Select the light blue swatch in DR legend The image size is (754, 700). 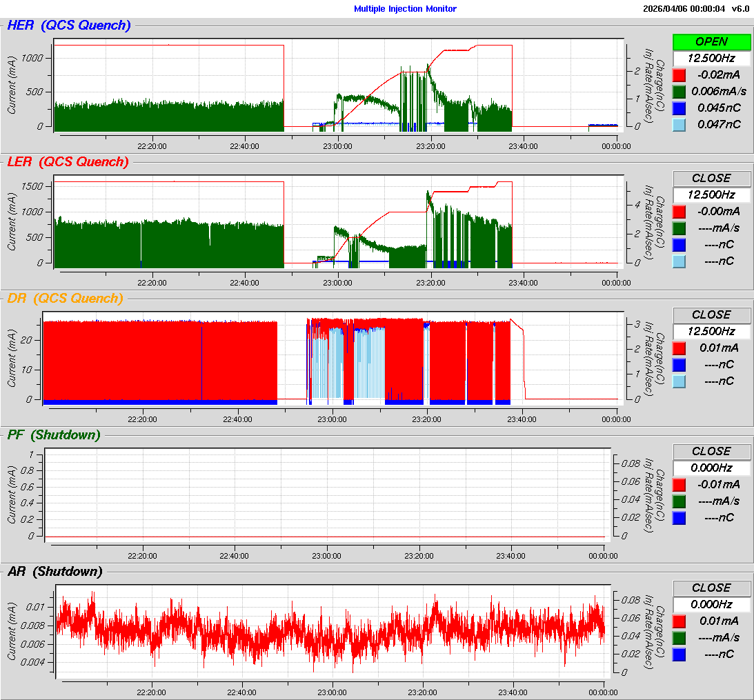point(679,381)
